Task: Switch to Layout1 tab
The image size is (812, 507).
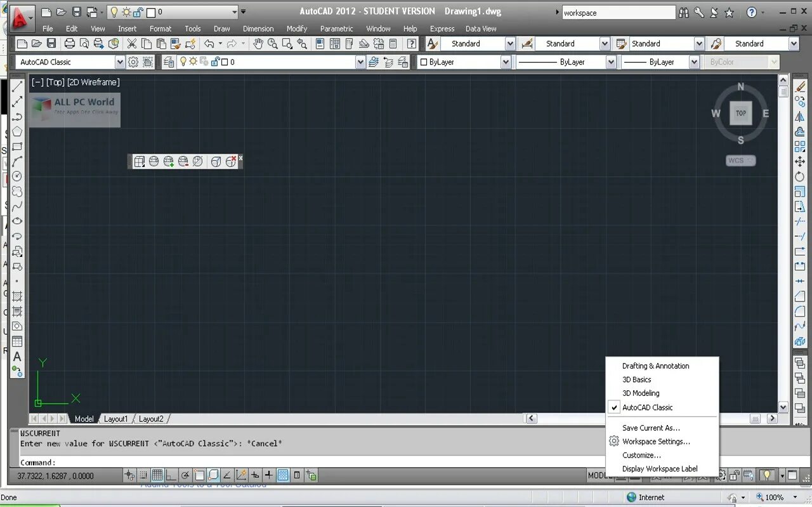Action: tap(116, 419)
